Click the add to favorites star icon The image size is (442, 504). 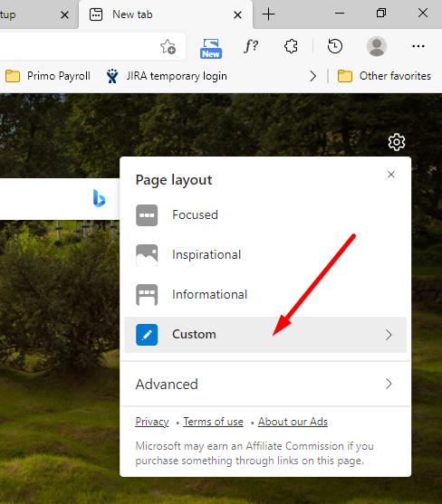[x=168, y=47]
